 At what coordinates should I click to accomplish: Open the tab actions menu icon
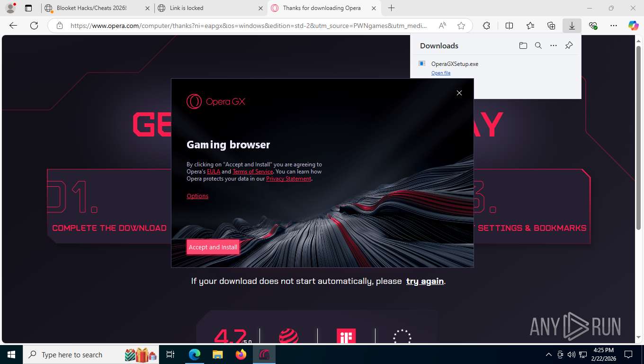[x=28, y=8]
